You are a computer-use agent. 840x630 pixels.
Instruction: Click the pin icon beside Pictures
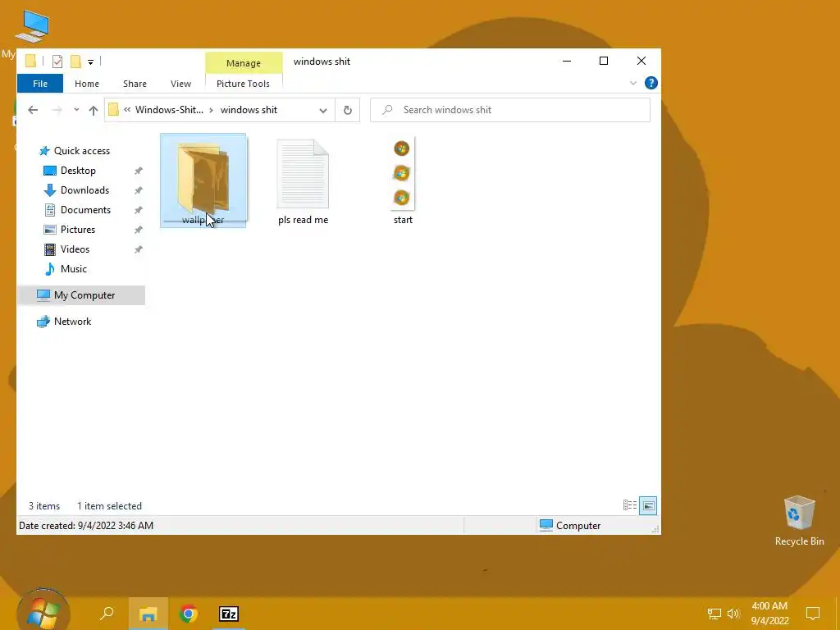(138, 230)
